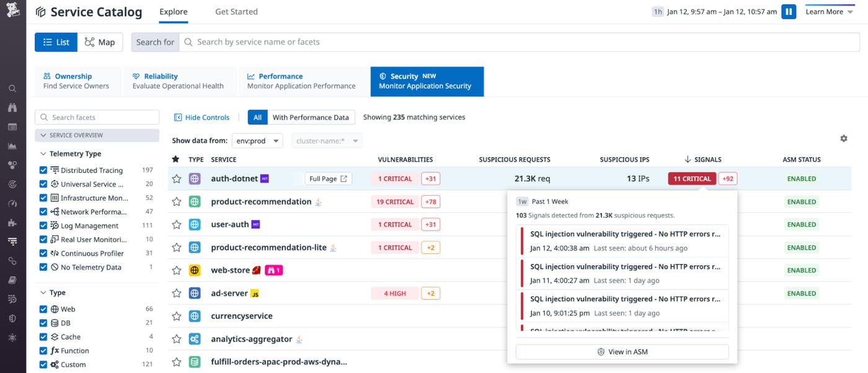Toggle Real User Monitoring checkbox
868x373 pixels.
coord(43,239)
